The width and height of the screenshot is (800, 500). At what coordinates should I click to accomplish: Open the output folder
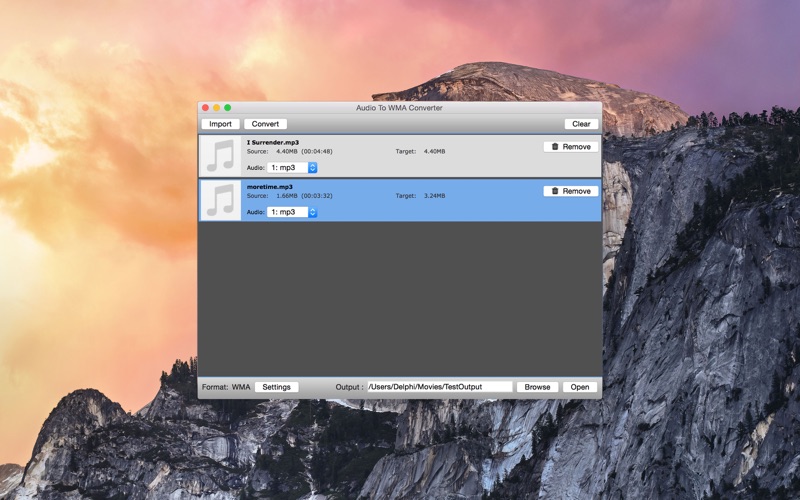coord(580,387)
